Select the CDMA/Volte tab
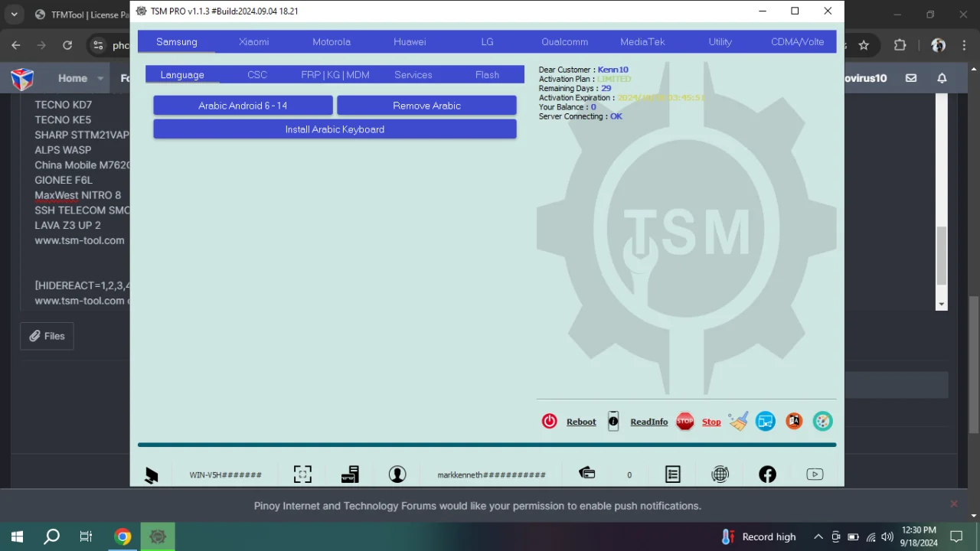The width and height of the screenshot is (980, 551). coord(798,42)
